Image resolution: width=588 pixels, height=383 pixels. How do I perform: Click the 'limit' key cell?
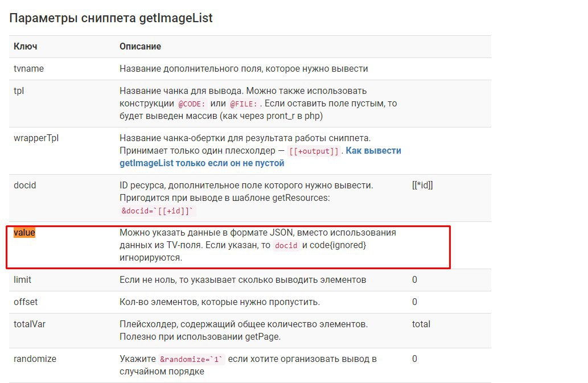[23, 279]
